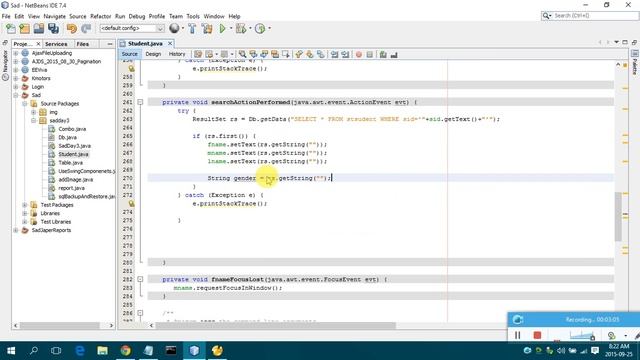This screenshot has height=360, width=640.
Task: Click the Stop Macro Recording icon
Action: click(369, 54)
